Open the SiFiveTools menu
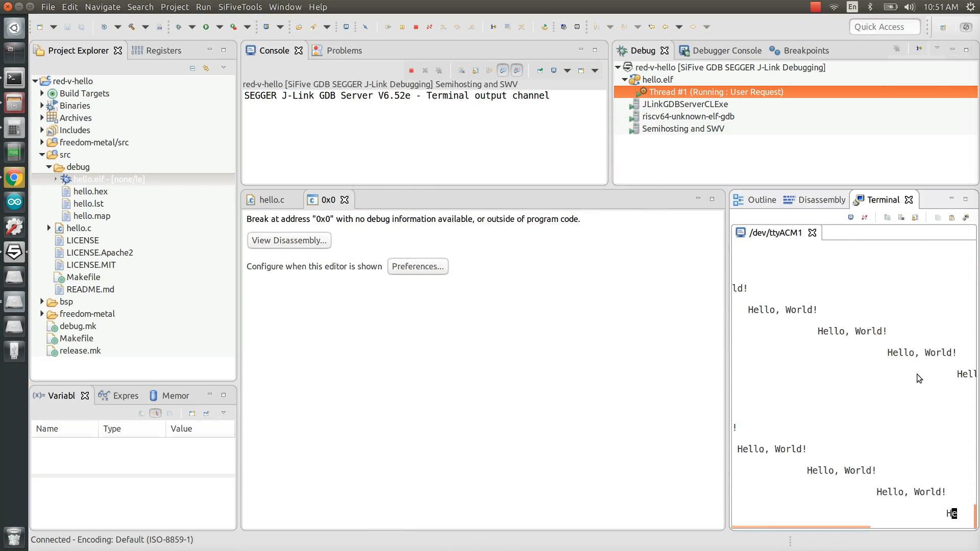 point(240,7)
